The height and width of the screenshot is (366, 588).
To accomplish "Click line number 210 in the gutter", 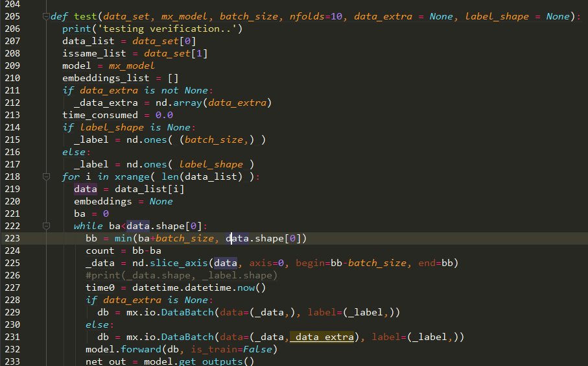I will coord(12,78).
